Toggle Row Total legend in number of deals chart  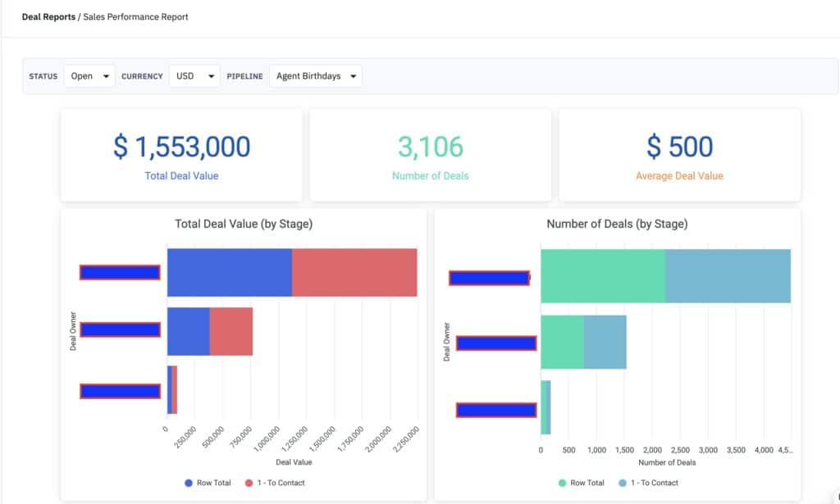[x=582, y=483]
